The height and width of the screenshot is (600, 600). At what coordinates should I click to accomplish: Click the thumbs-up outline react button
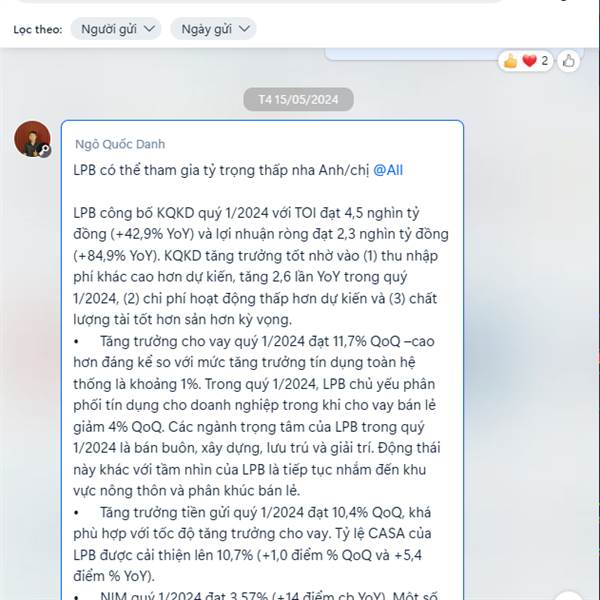pyautogui.click(x=568, y=60)
